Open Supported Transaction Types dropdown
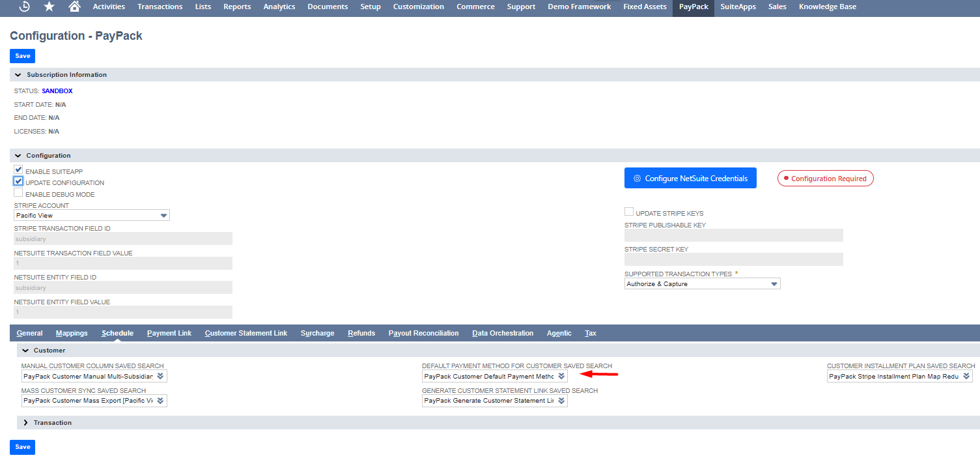The image size is (980, 462). point(703,283)
